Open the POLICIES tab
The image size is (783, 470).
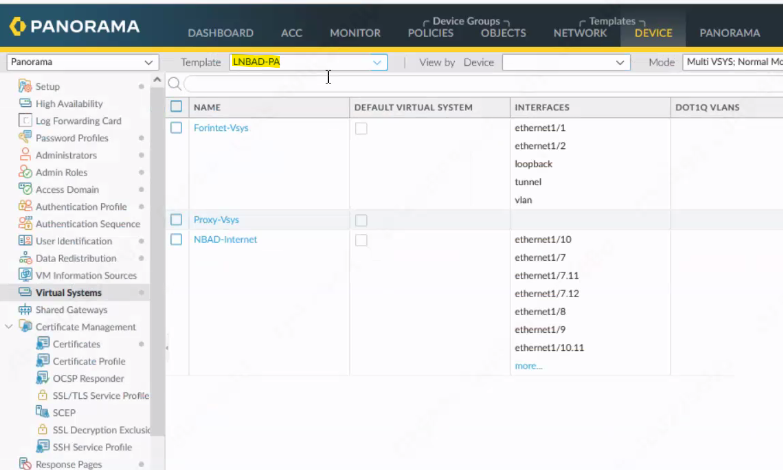[430, 33]
